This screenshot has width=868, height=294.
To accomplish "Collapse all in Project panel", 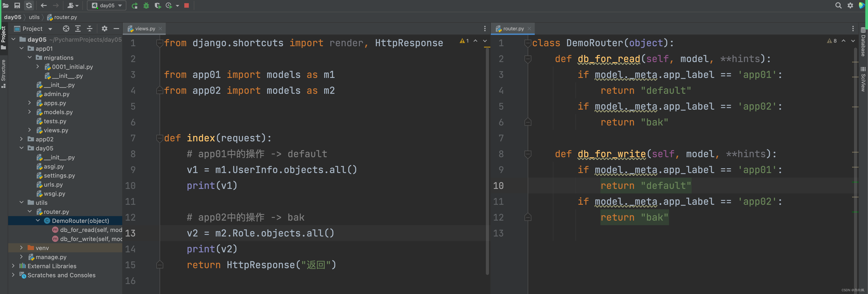I will click(x=90, y=29).
